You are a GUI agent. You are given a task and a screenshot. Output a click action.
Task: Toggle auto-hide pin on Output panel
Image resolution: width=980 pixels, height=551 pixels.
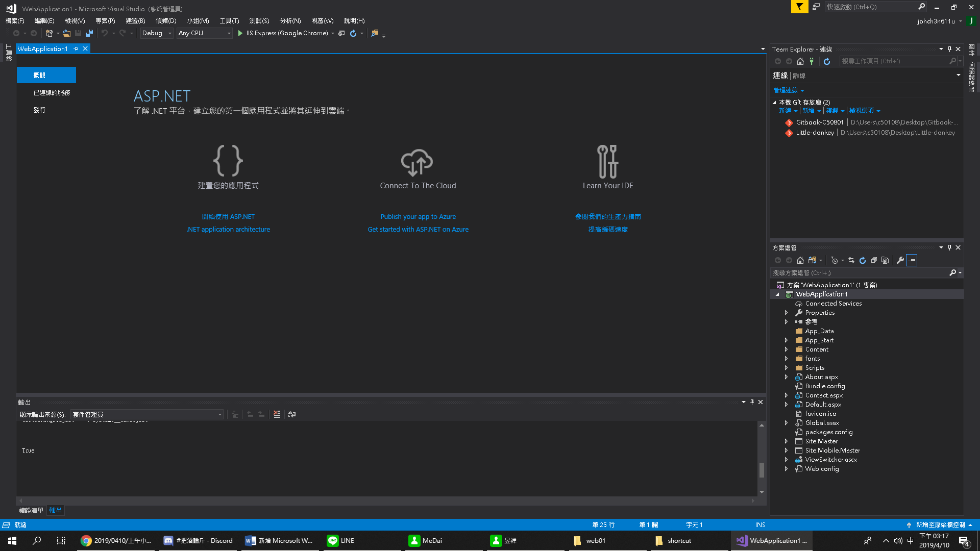752,402
